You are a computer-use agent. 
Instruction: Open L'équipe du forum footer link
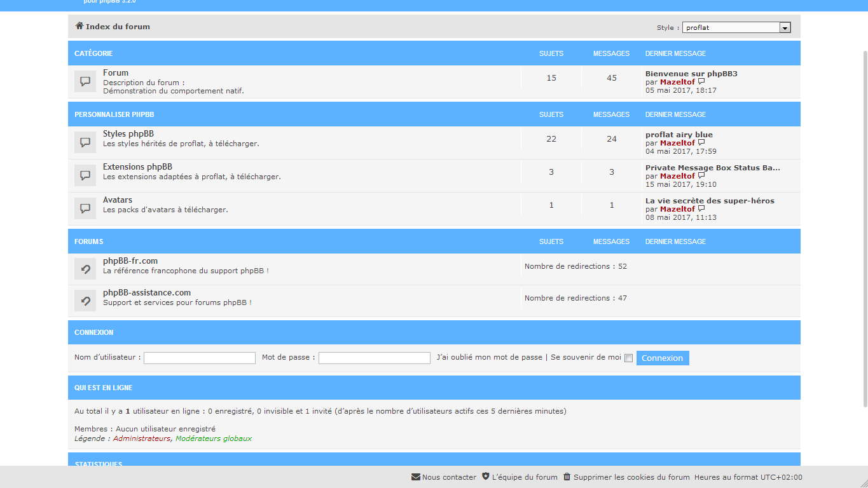525,477
